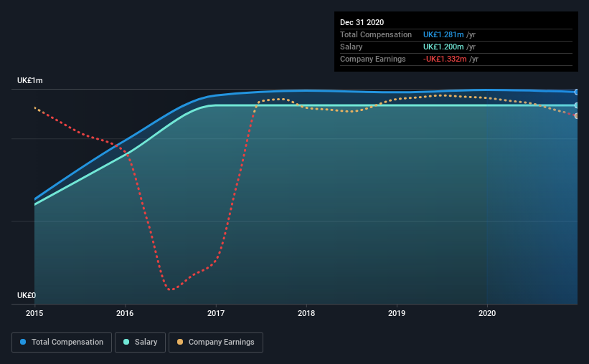
Task: Toggle the Total Compensation legend button
Action: coord(62,343)
